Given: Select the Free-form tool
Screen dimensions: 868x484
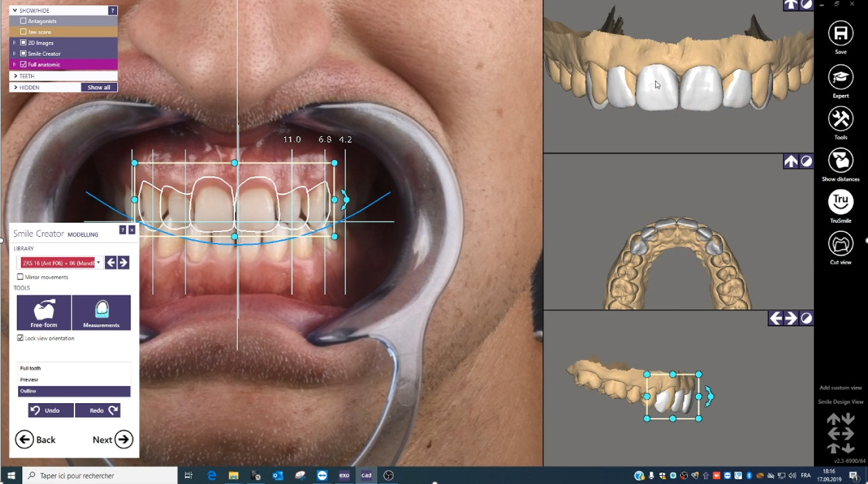Looking at the screenshot, I should pos(44,313).
